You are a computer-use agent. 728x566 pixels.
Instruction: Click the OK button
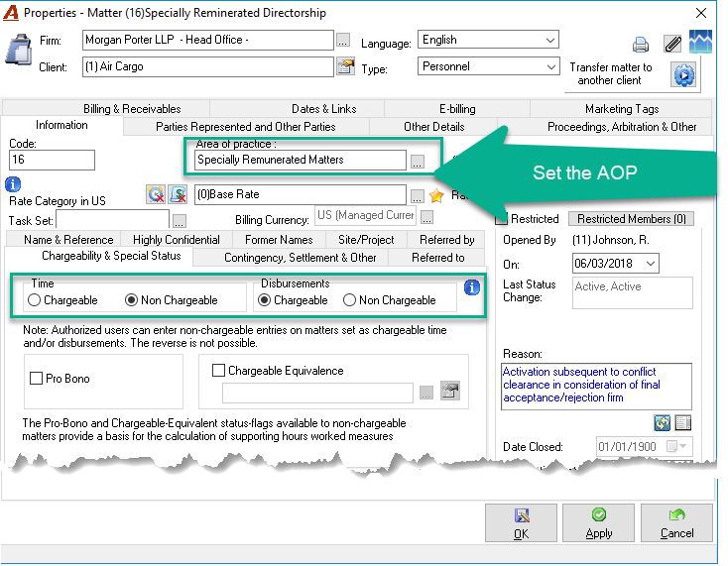521,522
